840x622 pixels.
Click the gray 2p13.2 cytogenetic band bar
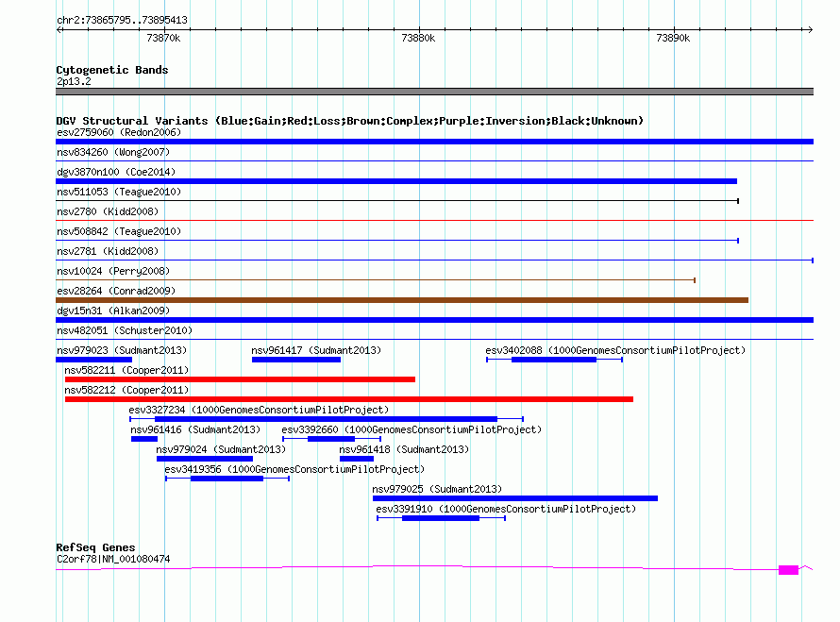[x=434, y=92]
